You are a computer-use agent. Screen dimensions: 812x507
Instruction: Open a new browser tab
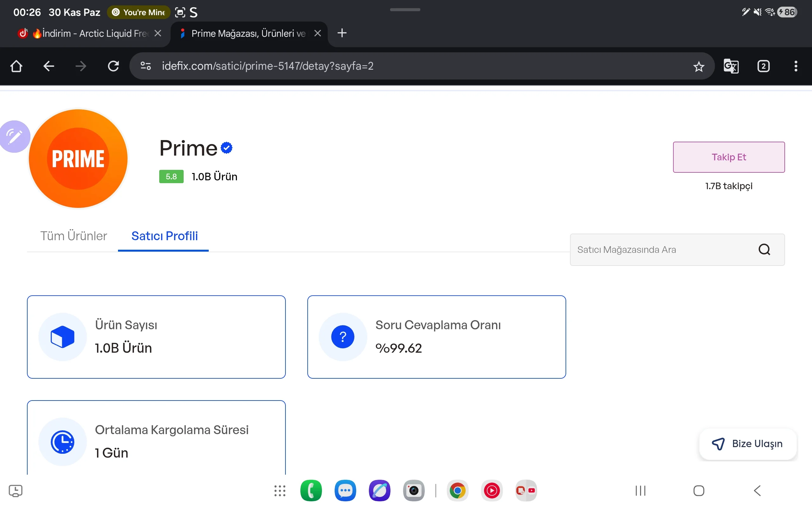tap(342, 33)
